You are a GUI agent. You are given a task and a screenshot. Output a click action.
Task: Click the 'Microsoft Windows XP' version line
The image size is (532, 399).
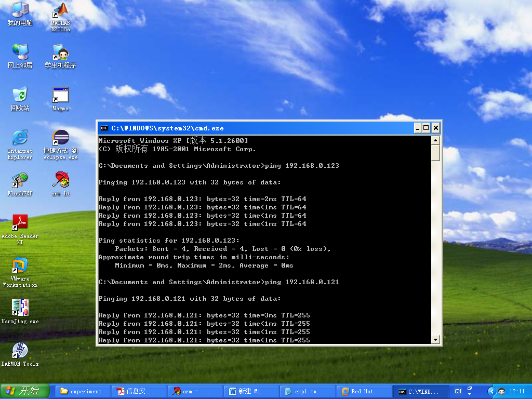click(x=174, y=140)
